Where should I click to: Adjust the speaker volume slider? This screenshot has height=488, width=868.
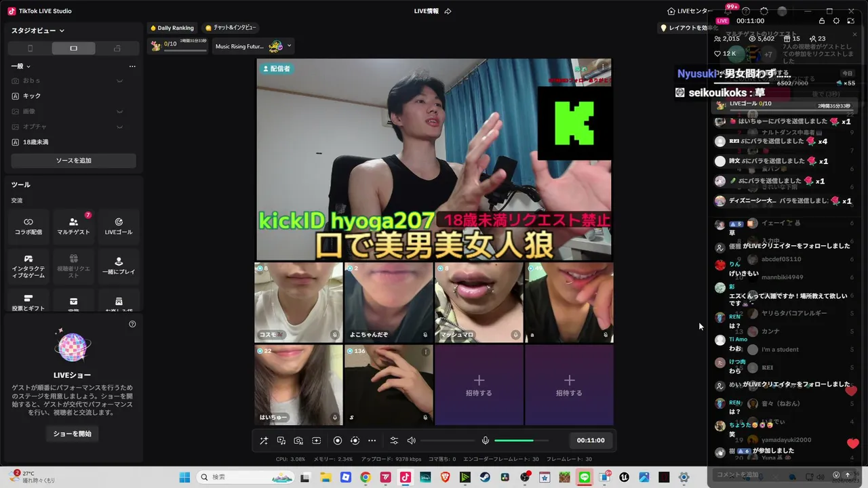(x=448, y=441)
